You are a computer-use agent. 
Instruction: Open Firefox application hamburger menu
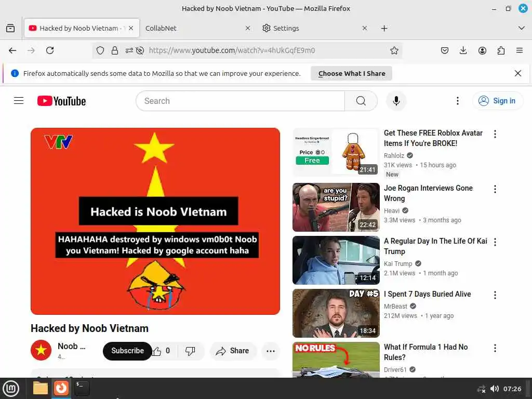(x=520, y=50)
